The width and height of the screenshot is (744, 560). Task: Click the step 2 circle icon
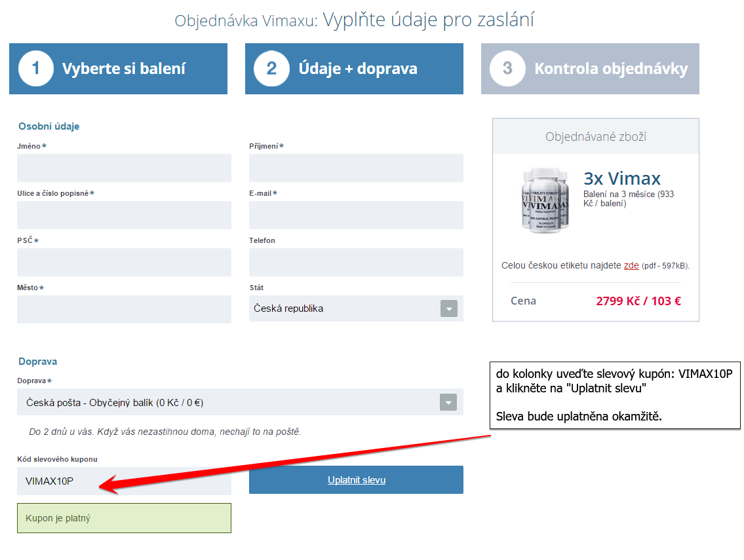tap(271, 69)
